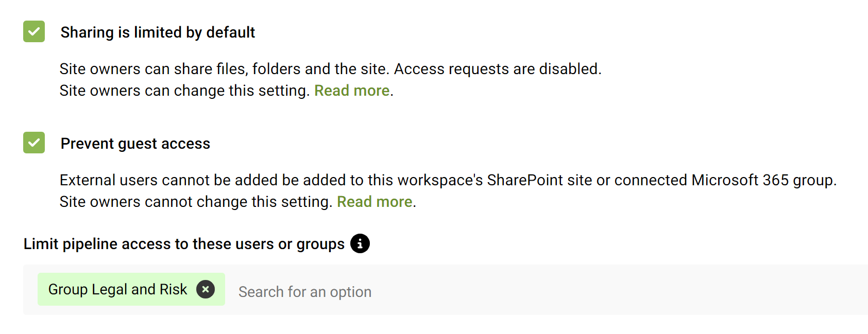Open pipeline access tooltip via info badge
This screenshot has height=334, width=868.
[361, 243]
